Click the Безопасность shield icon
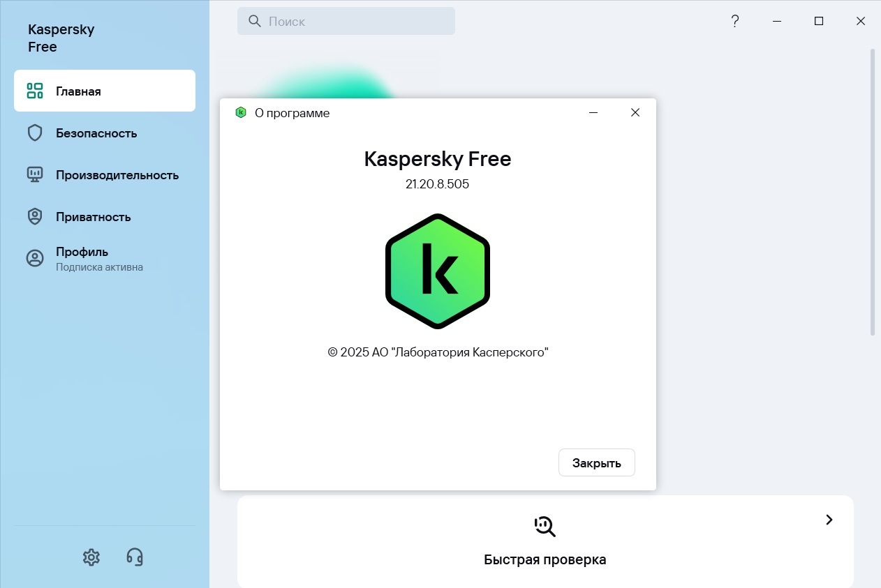 tap(35, 133)
